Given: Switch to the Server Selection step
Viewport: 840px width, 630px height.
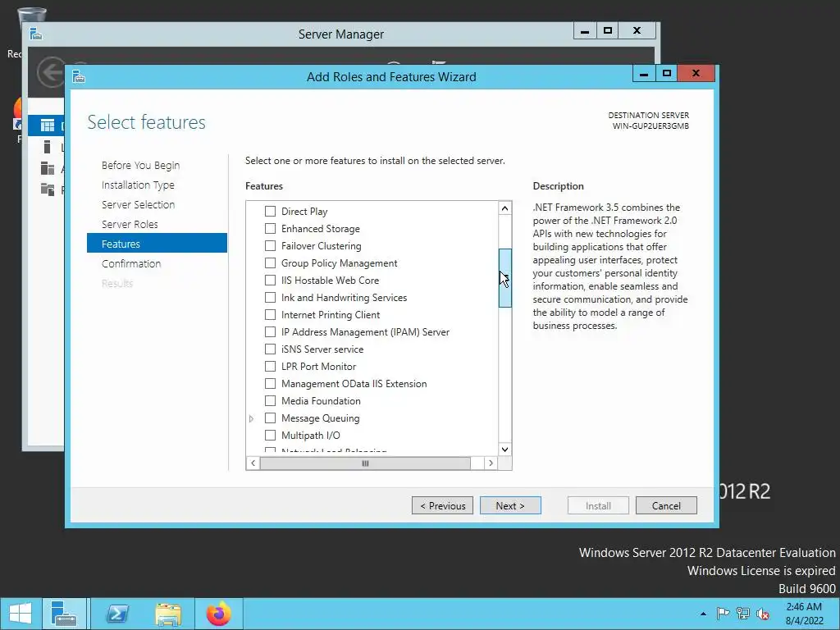Looking at the screenshot, I should [x=138, y=204].
